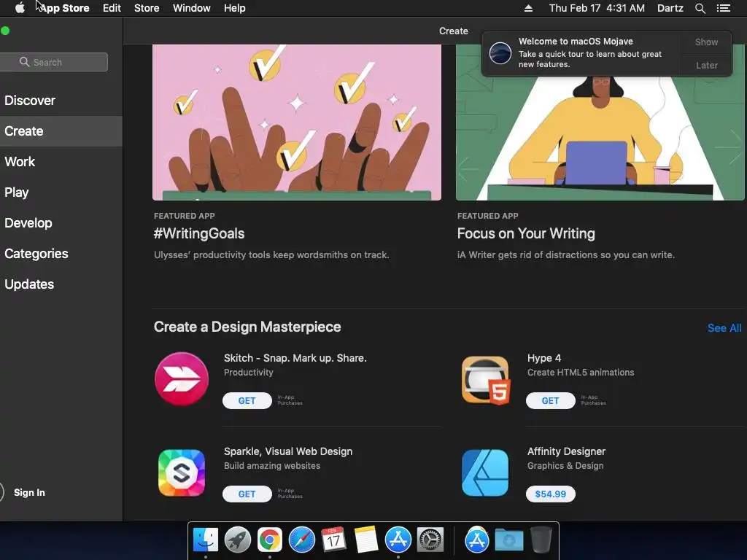Click GET for Hype 4
This screenshot has height=560, width=747.
550,400
